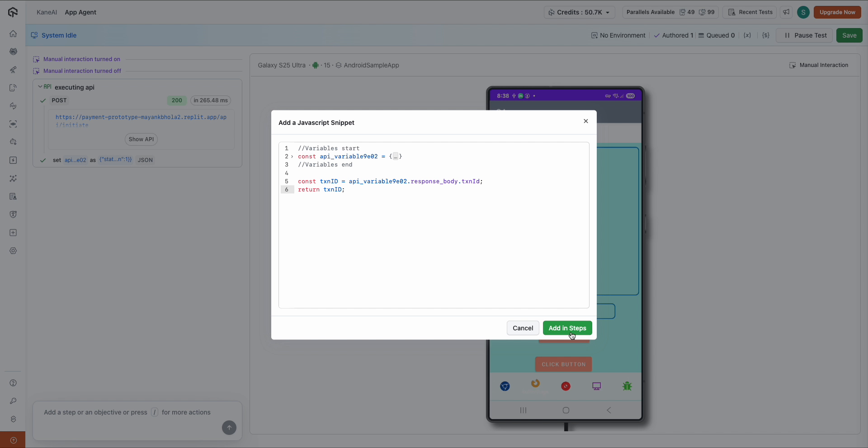Enable Manual Interaction above the device view
This screenshot has width=868, height=448.
tap(818, 65)
